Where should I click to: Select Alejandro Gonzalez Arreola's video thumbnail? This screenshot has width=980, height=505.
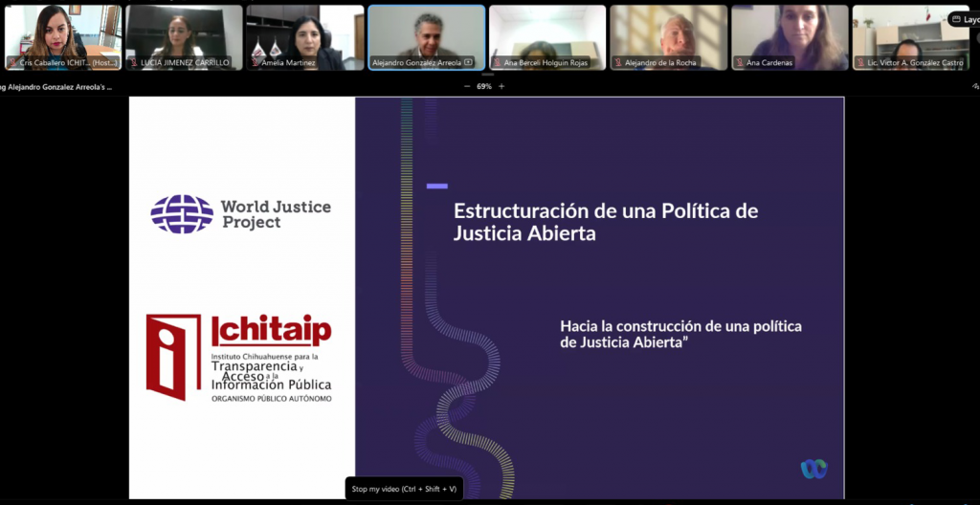click(x=427, y=37)
